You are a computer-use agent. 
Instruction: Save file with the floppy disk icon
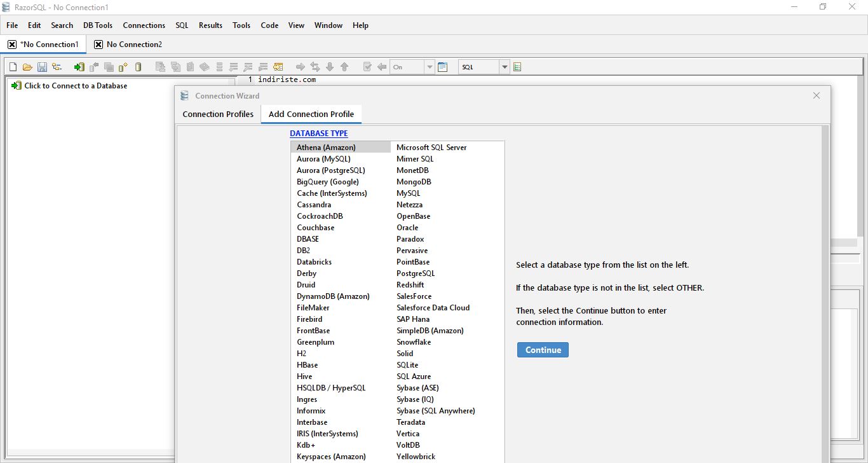point(42,67)
